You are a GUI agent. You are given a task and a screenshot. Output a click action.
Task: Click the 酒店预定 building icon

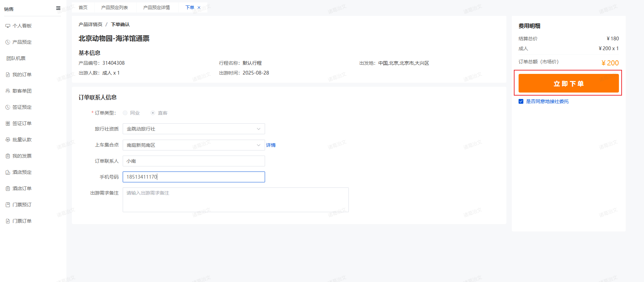tap(8, 172)
